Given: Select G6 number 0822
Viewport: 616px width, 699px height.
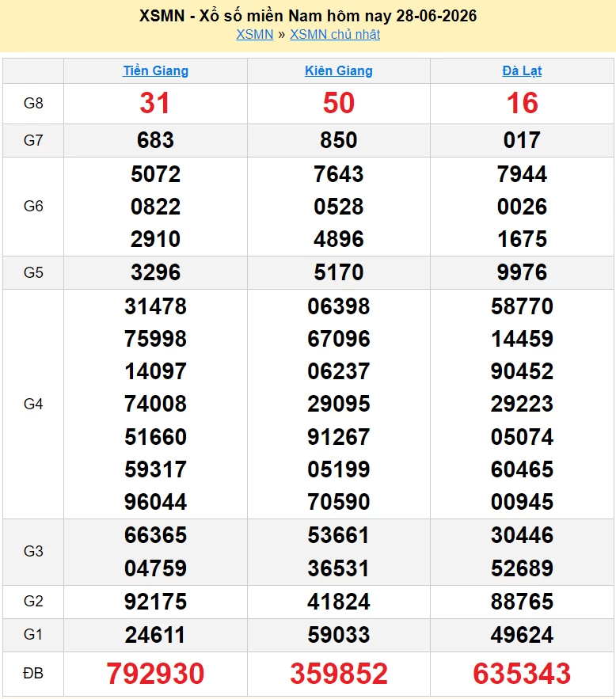Looking at the screenshot, I should coord(155,207).
